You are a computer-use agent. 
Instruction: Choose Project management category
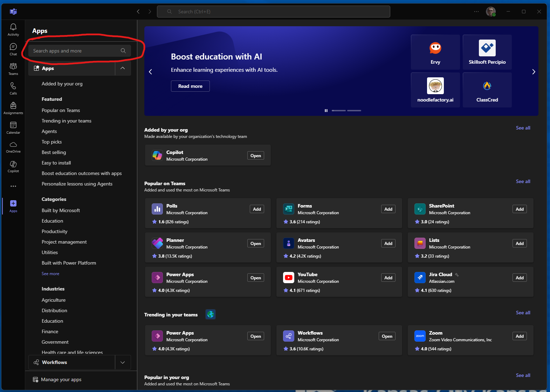click(64, 242)
